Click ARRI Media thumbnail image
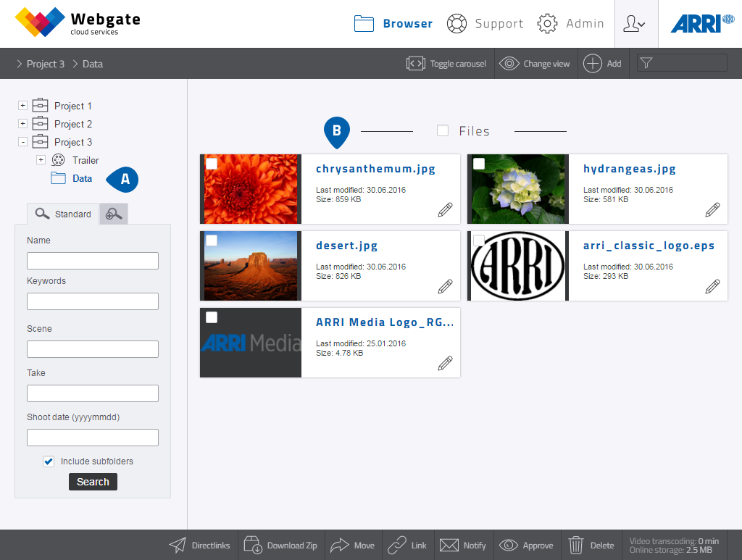This screenshot has width=742, height=560. 251,343
